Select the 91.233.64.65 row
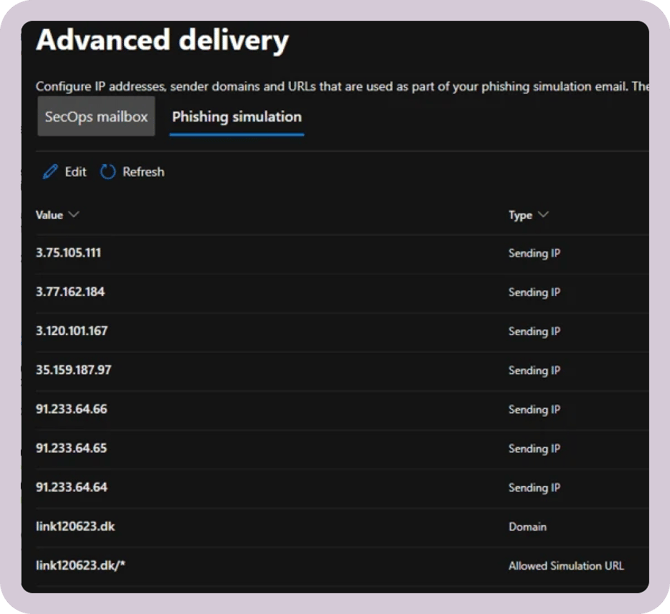 click(x=71, y=448)
